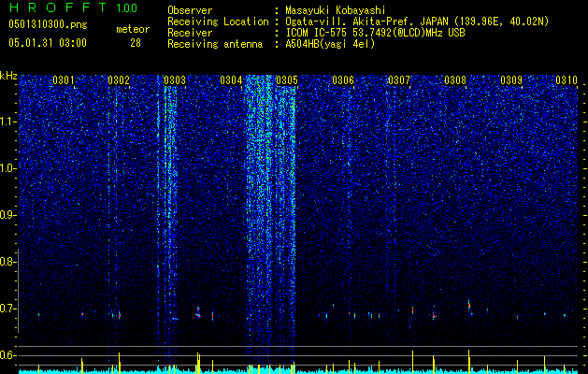Click the timestamp 05.01.31 03:00

click(48, 43)
